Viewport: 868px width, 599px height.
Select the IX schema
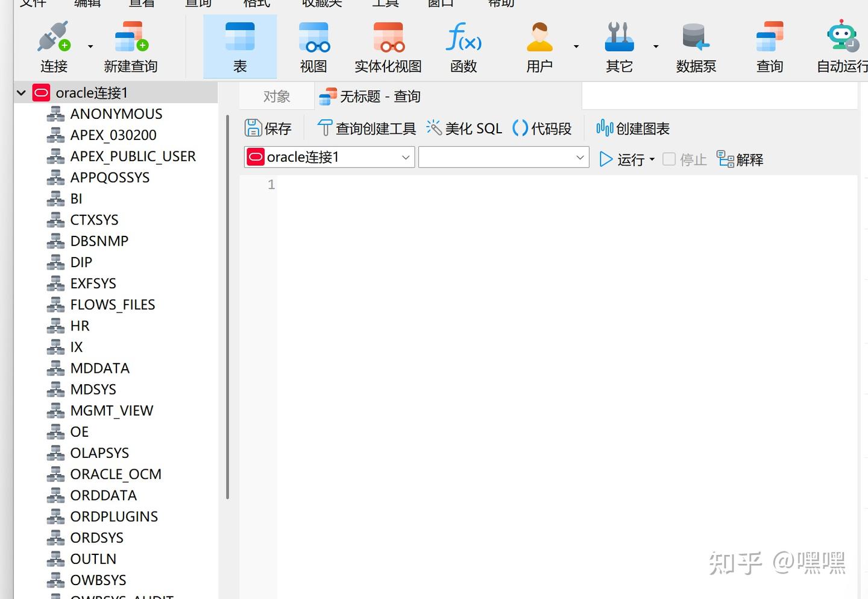pos(76,347)
